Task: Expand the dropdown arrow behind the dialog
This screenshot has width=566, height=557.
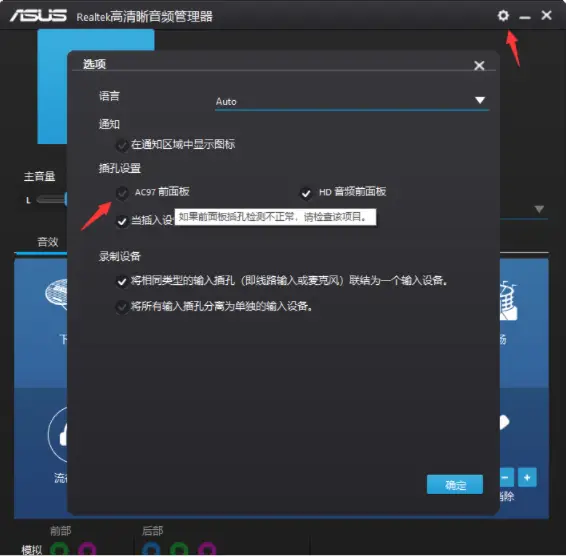Action: tap(539, 209)
